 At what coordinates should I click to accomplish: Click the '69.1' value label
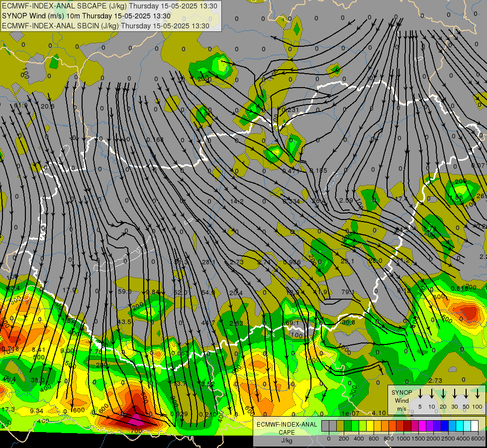tap(292, 323)
